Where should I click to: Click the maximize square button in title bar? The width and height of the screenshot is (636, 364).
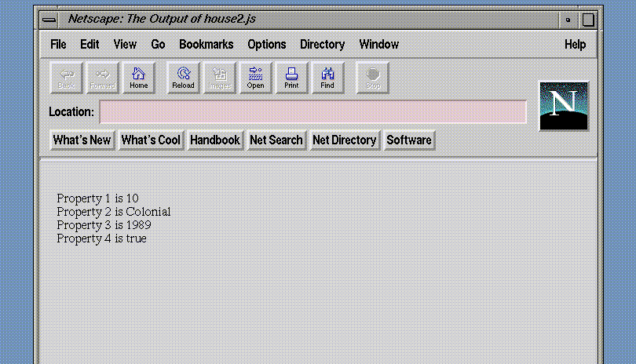(588, 20)
